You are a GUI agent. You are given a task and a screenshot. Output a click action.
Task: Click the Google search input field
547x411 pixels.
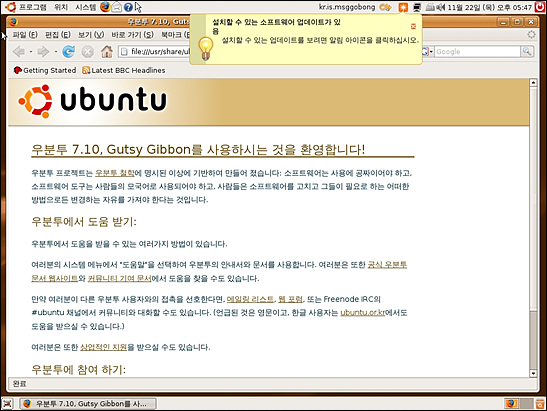477,52
